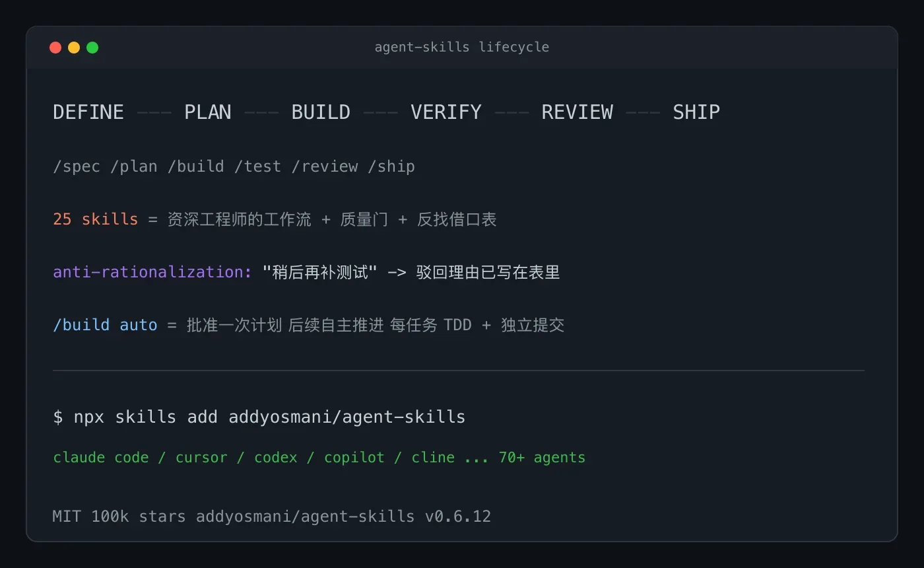This screenshot has height=568, width=924.
Task: Click the "反找借口表" text
Action: 457,219
